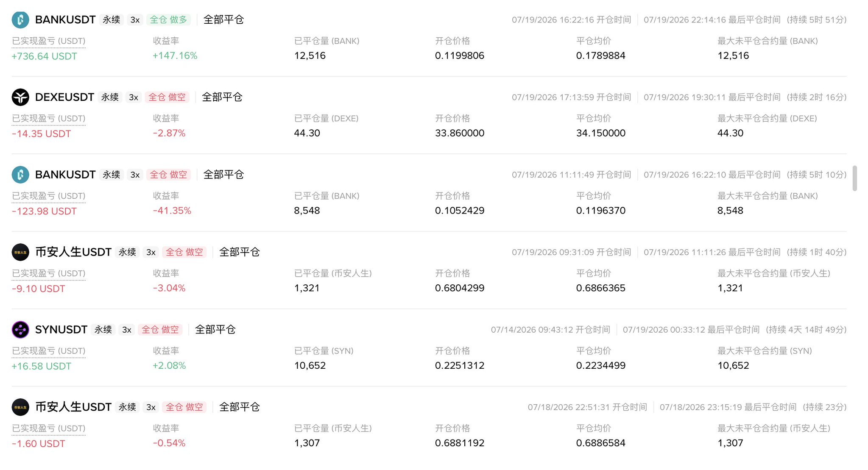This screenshot has width=868, height=470.
Task: Click 全部平仓 label in the SYNUSDT row
Action: [215, 329]
